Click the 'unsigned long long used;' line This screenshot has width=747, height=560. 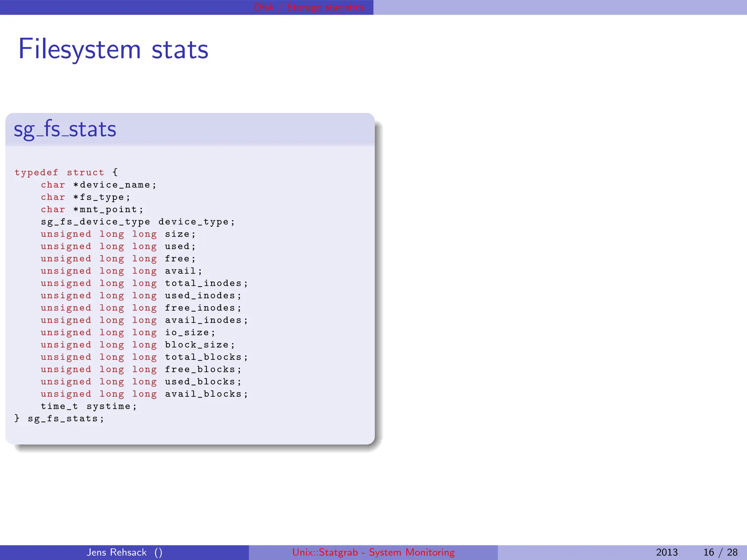coord(118,246)
